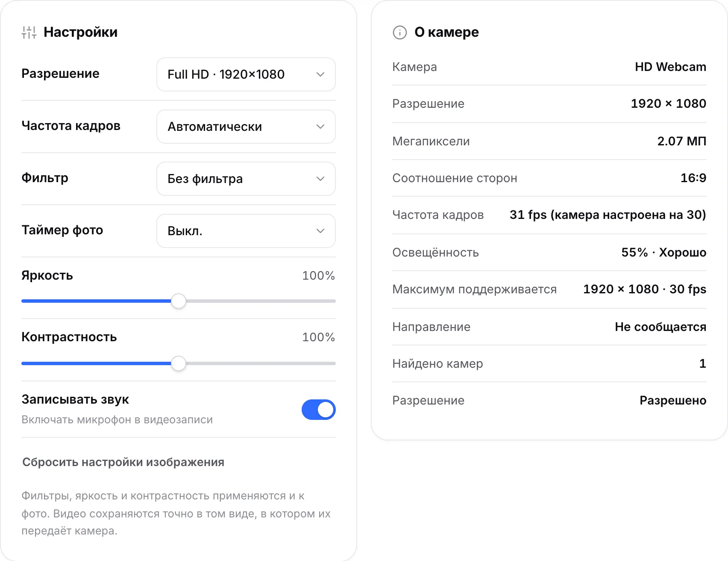Screen dimensions: 728x561
Task: Click the Контрастность slider handle
Action: pyautogui.click(x=179, y=363)
